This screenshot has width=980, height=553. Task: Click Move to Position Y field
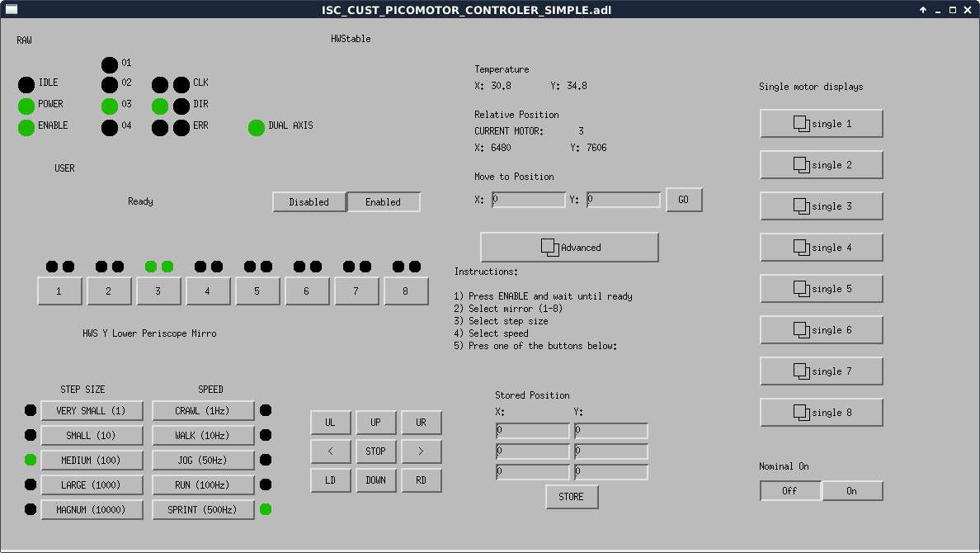tap(623, 200)
